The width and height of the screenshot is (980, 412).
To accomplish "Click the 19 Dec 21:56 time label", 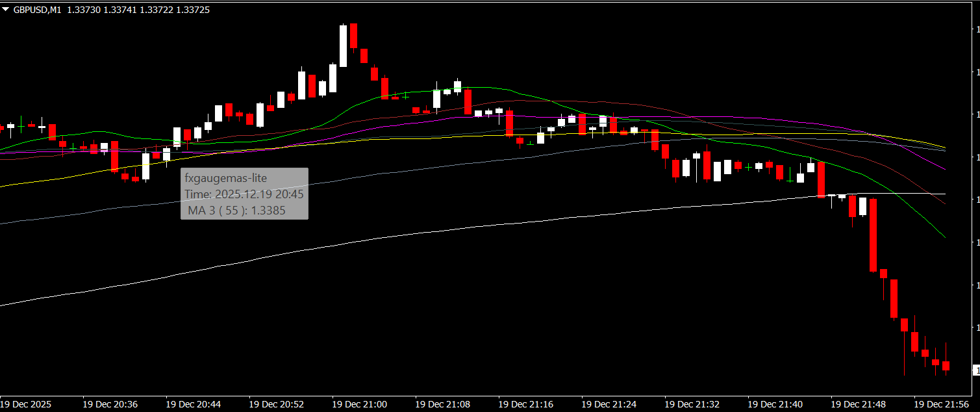I will [941, 404].
